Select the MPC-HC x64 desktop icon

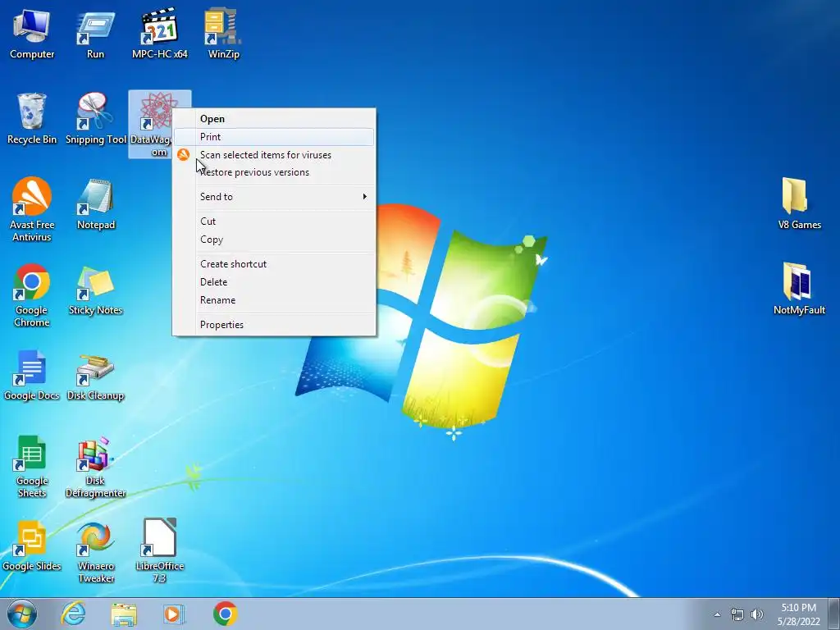(160, 33)
